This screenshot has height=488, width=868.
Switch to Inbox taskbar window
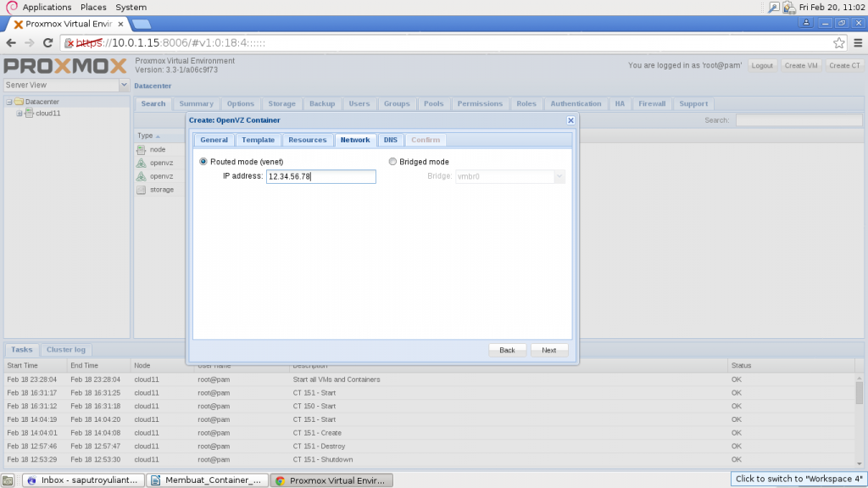point(84,480)
